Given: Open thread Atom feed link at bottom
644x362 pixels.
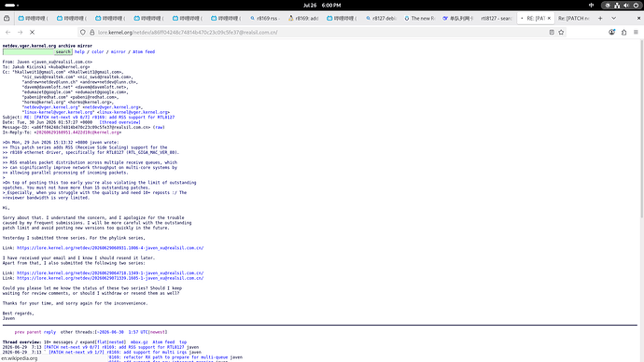Looking at the screenshot, I should point(163,341).
